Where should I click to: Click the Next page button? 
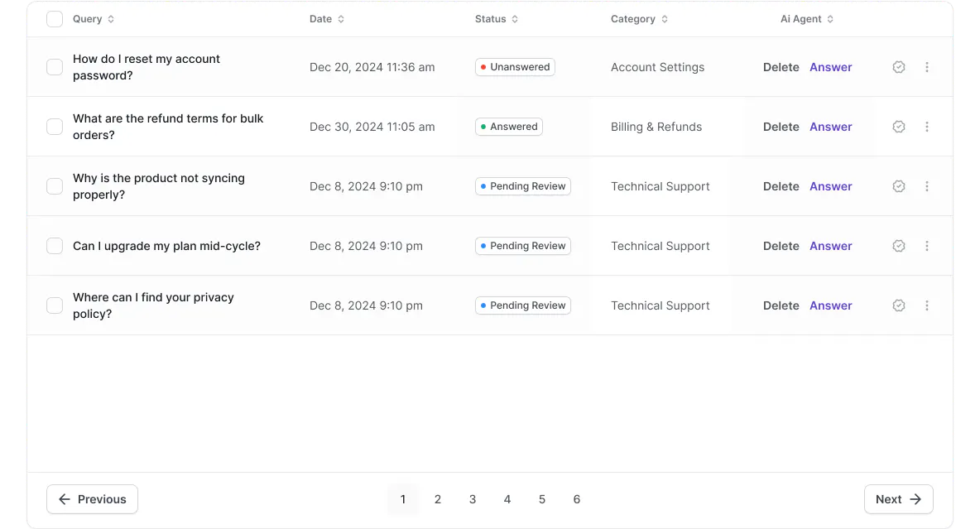tap(898, 499)
